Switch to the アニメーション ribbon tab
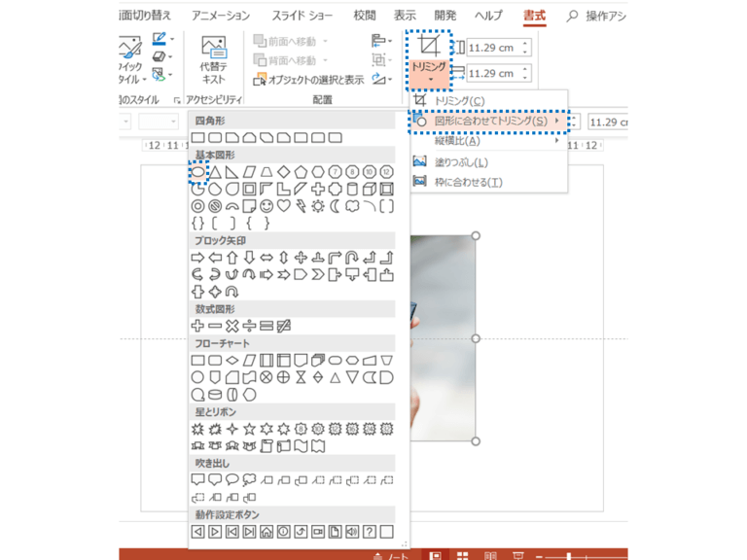 pos(221,16)
